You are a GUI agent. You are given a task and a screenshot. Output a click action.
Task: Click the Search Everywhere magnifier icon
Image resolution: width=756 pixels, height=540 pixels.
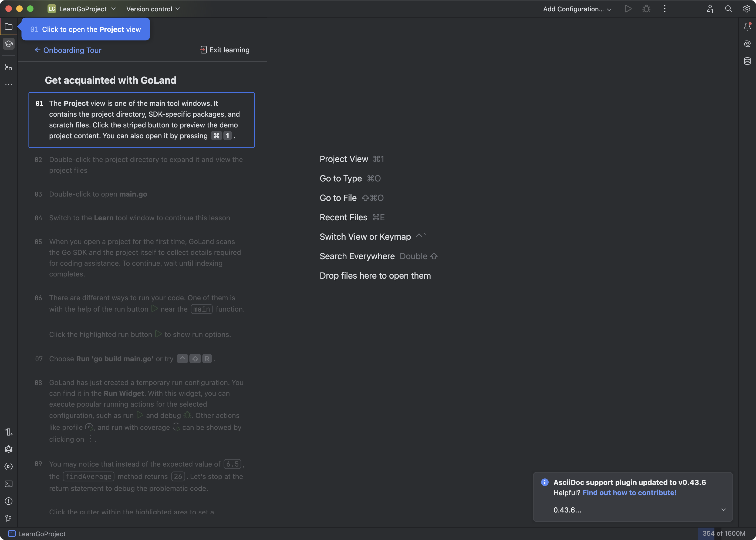coord(728,9)
